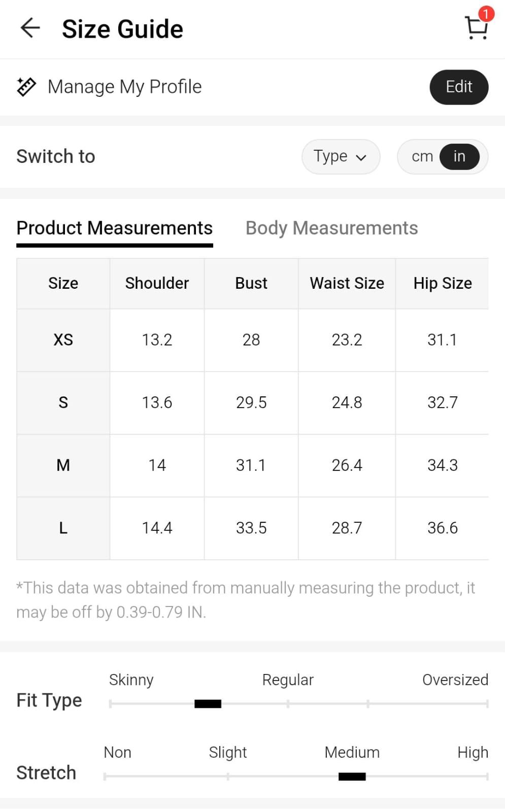
Task: Click the Fit Type slider marker
Action: [x=208, y=703]
